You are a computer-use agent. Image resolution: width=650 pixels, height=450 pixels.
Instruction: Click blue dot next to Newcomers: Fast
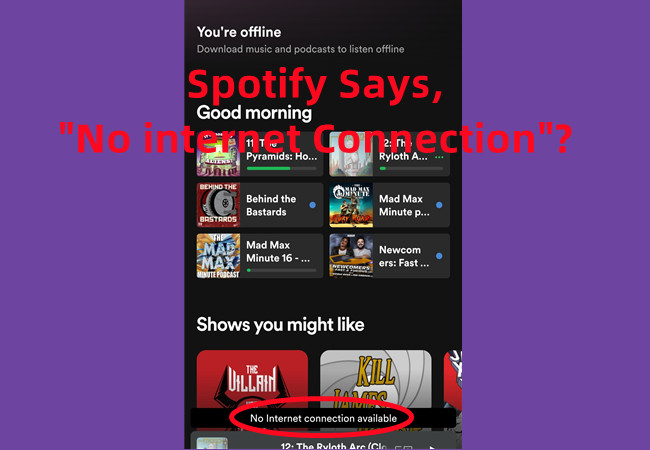(439, 256)
